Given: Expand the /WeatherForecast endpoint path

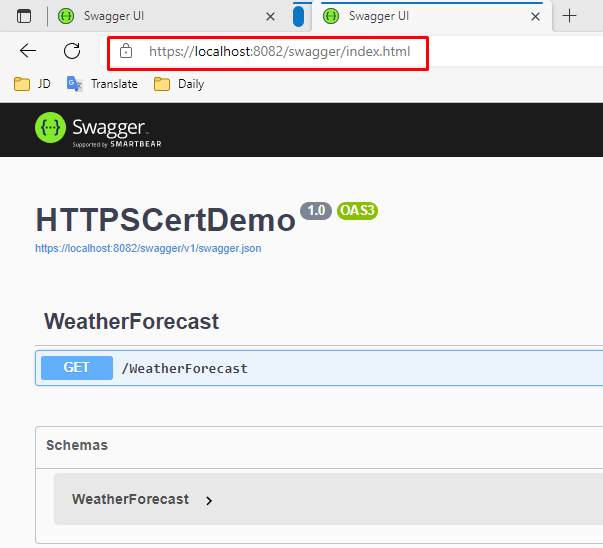Looking at the screenshot, I should point(185,368).
